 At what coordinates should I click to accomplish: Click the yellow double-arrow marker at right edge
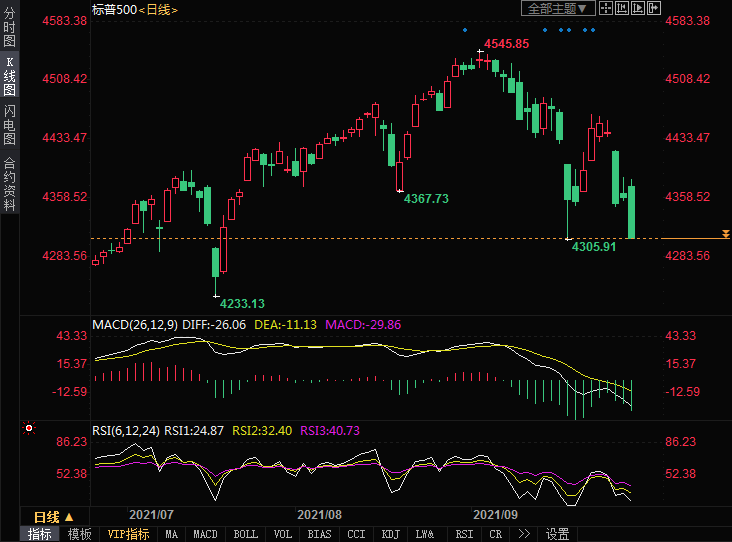click(x=725, y=234)
